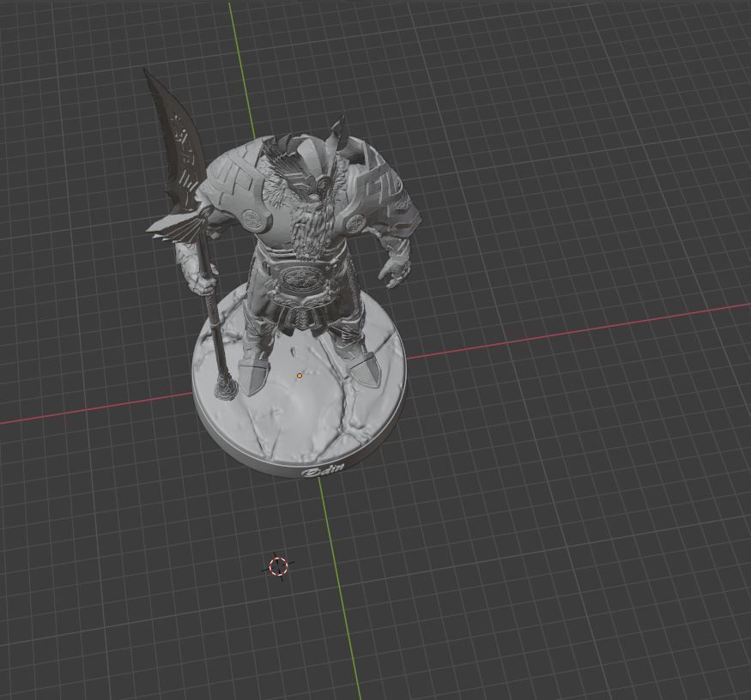Click the red-white 3D cursor crosshair
This screenshot has width=751, height=700.
(x=279, y=566)
